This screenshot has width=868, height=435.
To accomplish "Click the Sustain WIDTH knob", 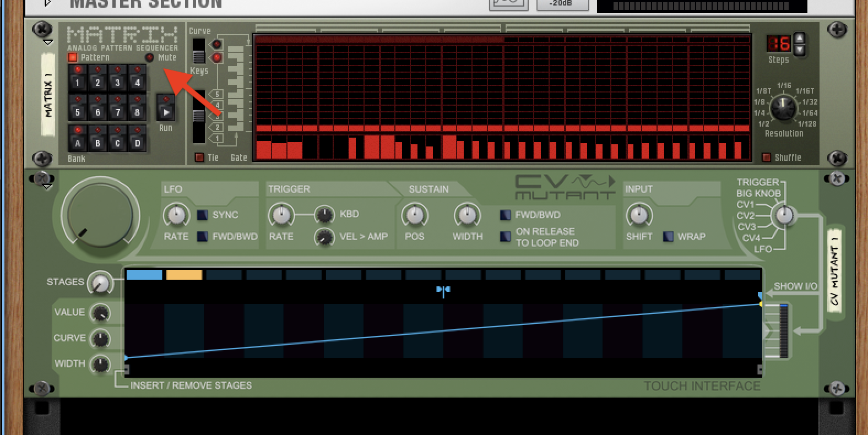I will point(467,215).
